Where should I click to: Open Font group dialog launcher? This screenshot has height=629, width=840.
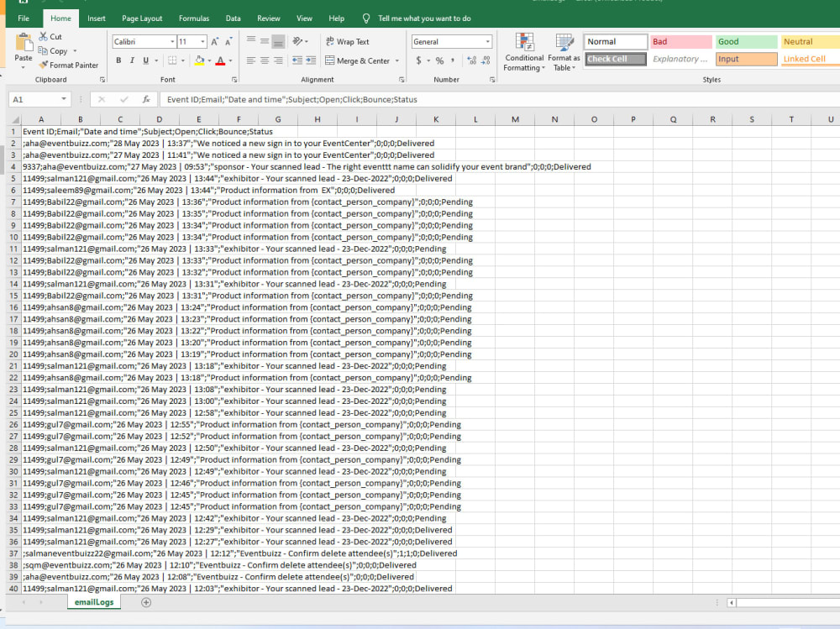click(x=234, y=80)
